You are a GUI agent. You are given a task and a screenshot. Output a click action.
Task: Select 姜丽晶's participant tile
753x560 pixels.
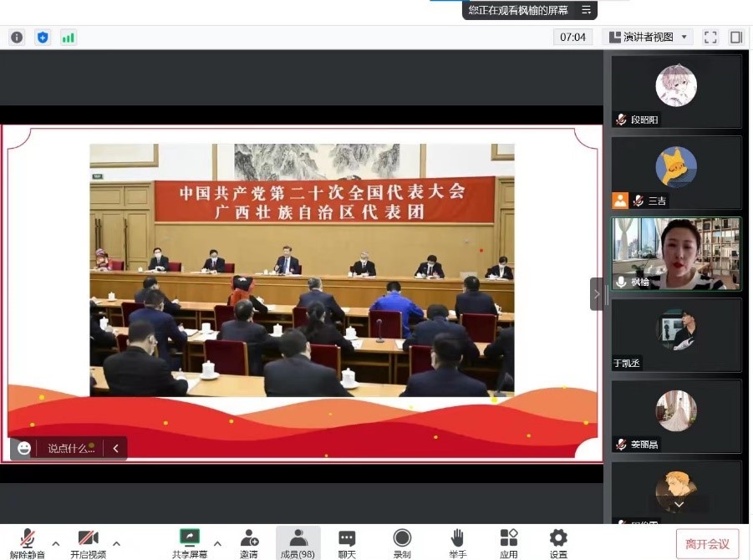[x=676, y=416]
